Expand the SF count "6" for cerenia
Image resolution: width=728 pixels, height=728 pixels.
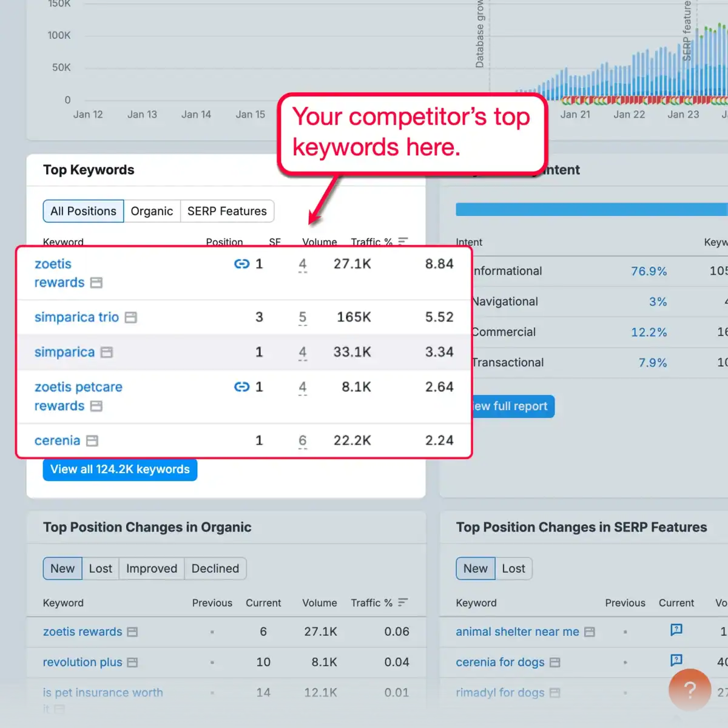(x=302, y=440)
